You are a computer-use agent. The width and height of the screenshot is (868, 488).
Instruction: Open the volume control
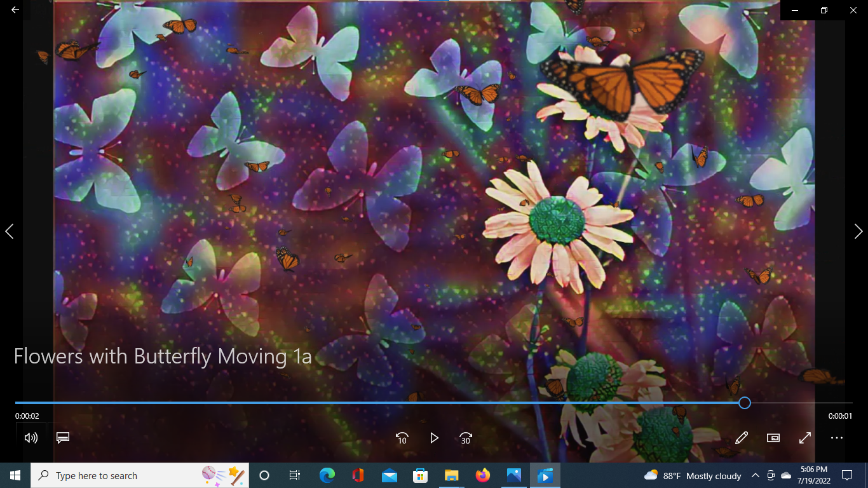click(31, 438)
